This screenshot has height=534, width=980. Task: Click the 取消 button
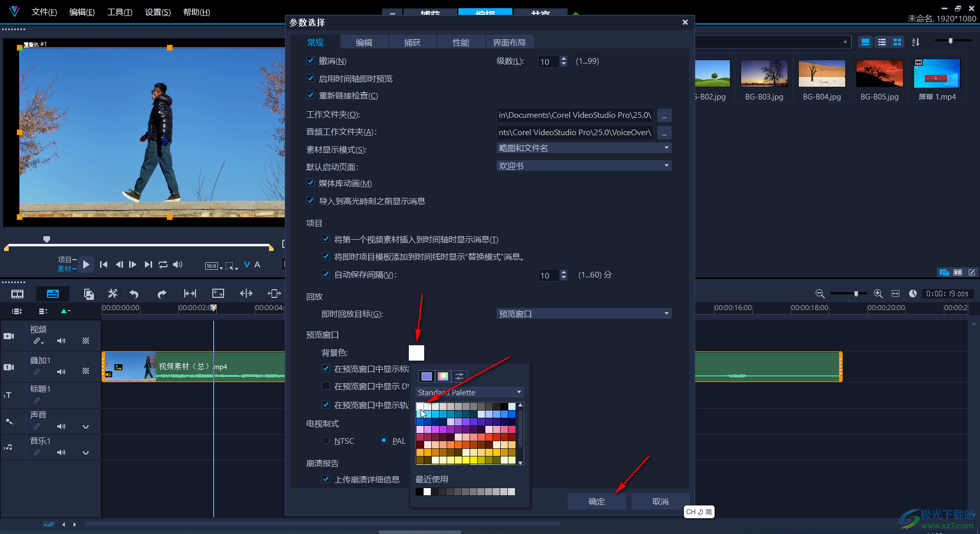(660, 501)
